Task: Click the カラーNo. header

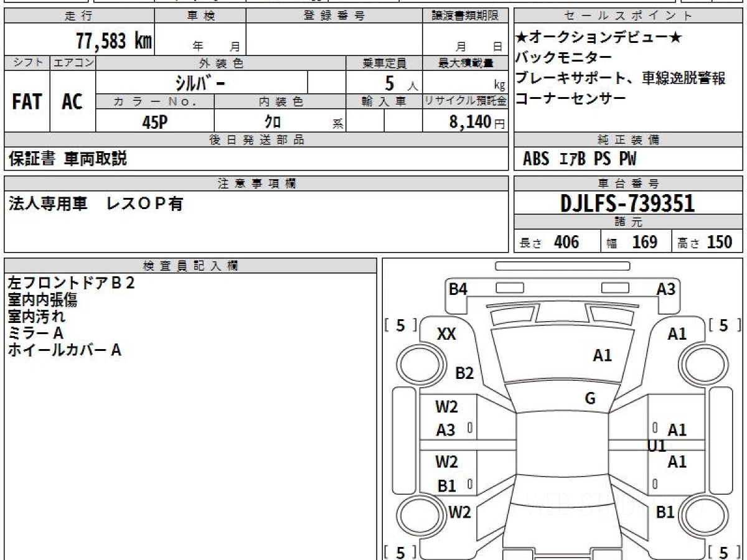Action: pyautogui.click(x=155, y=101)
